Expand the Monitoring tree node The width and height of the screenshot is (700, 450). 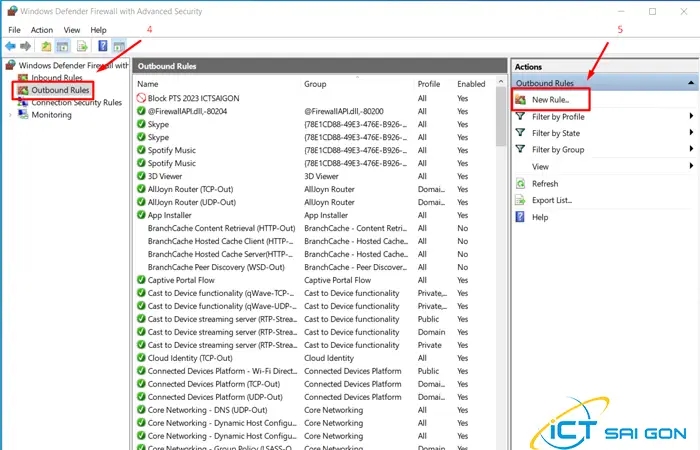coord(10,115)
